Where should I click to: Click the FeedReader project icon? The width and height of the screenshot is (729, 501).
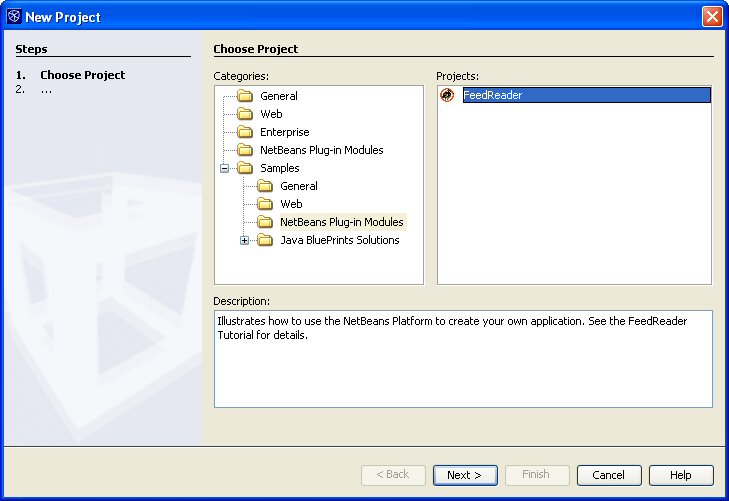point(447,95)
